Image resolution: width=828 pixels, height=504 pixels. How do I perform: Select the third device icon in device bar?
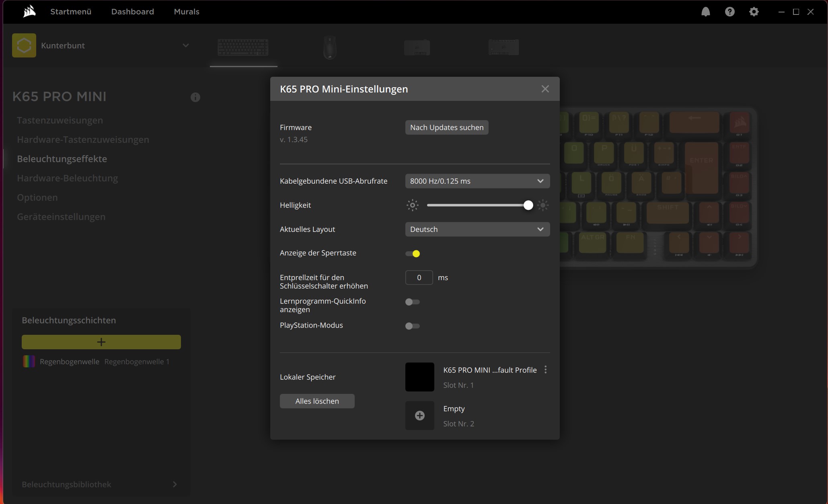tap(417, 47)
